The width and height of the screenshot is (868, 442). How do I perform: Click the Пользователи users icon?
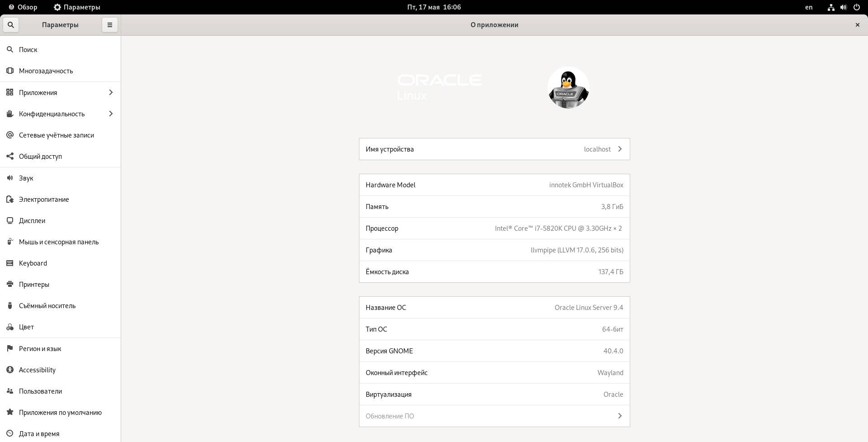[10, 391]
